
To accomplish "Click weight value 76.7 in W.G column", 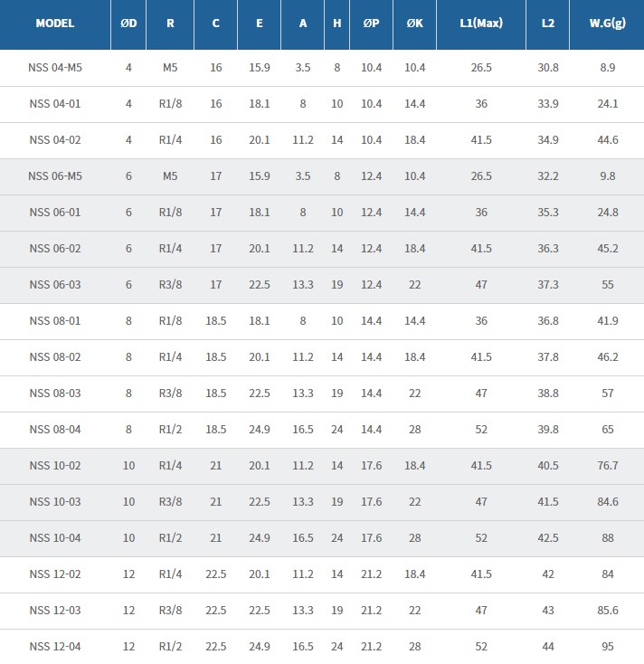I will point(607,466).
